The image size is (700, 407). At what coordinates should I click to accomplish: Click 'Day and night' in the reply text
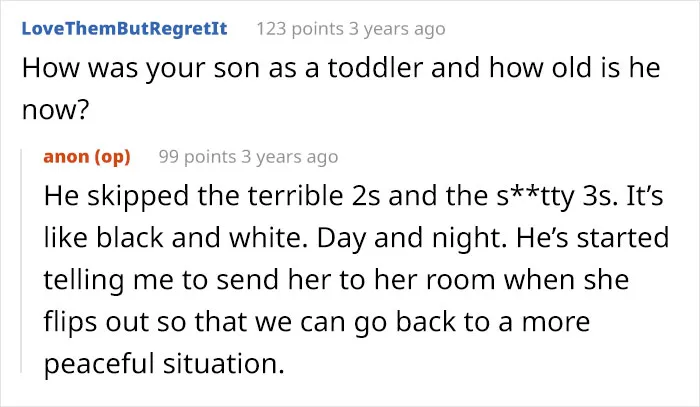(x=411, y=238)
